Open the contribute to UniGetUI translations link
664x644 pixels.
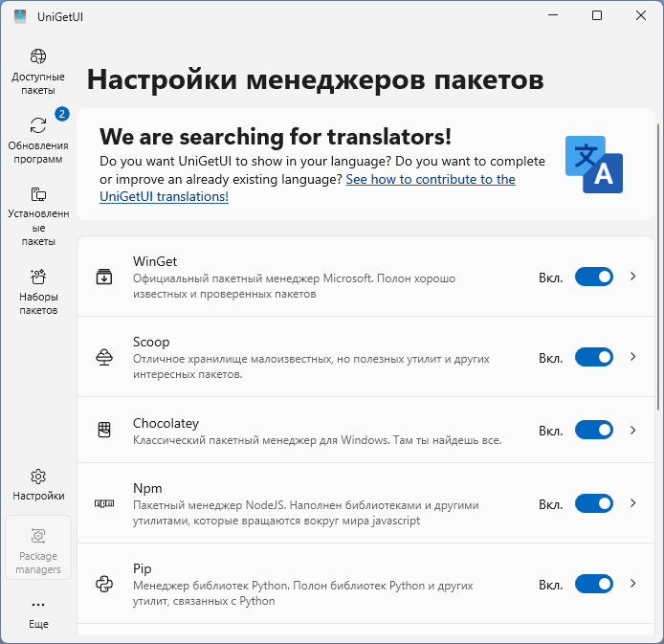(307, 188)
